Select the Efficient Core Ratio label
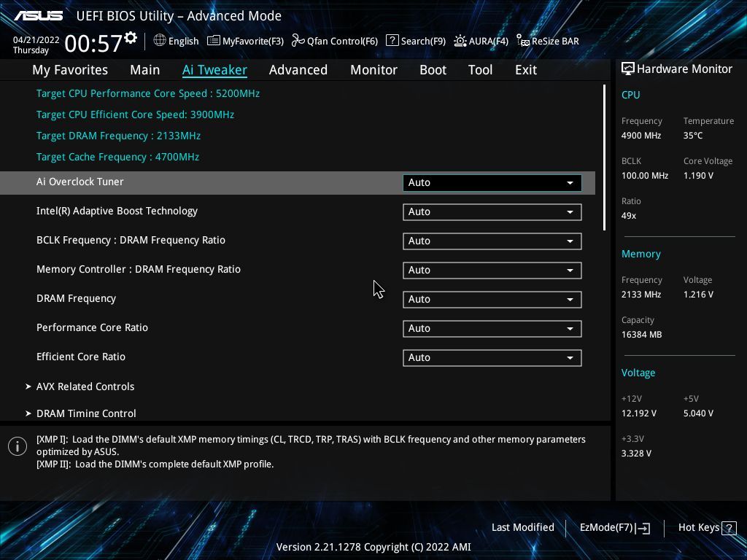747x560 pixels. 81,357
